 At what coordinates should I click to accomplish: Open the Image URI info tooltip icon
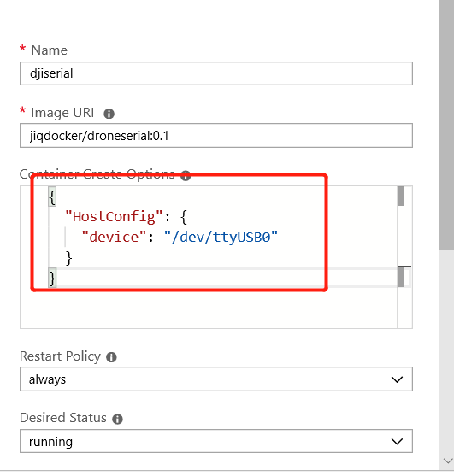tap(109, 114)
